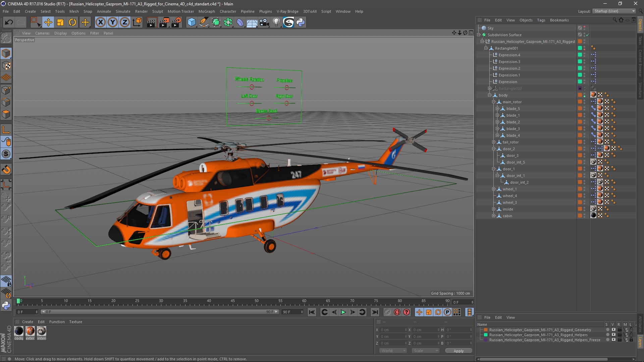Screen dimensions: 644x362
Task: Switch to Texture mode
Action: click(x=6, y=66)
